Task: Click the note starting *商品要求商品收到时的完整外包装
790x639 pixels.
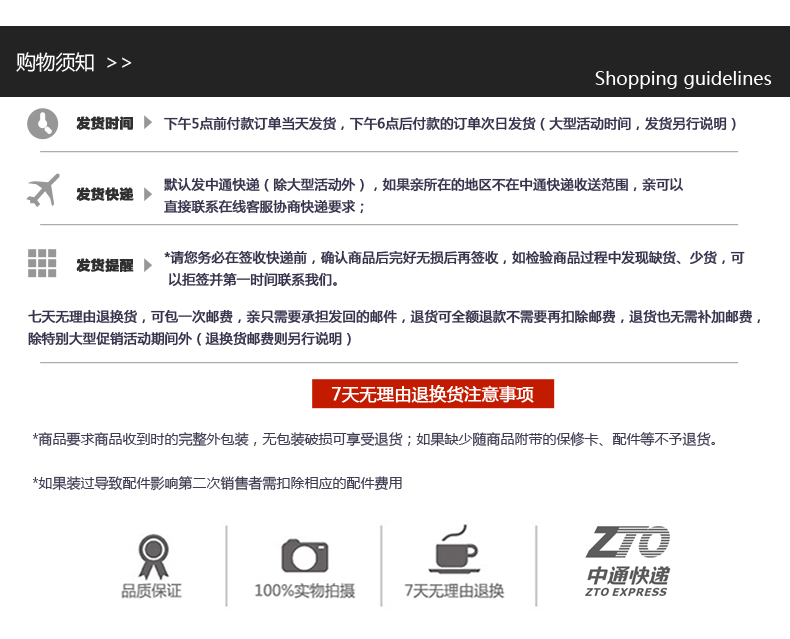Action: [375, 439]
